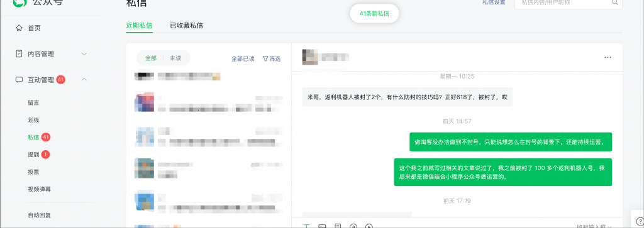Select the text input T icon
Viewport: 644px width, 228px height.
coord(306,226)
